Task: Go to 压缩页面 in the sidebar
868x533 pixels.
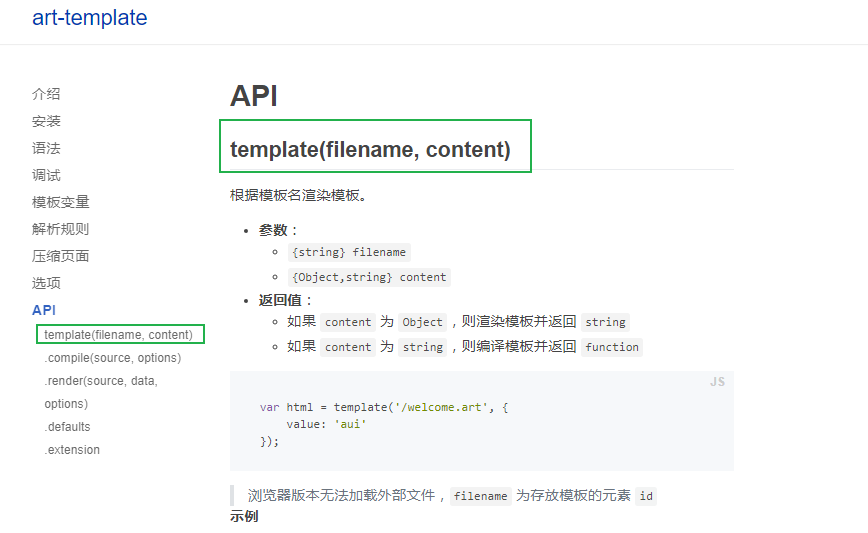Action: [x=60, y=256]
